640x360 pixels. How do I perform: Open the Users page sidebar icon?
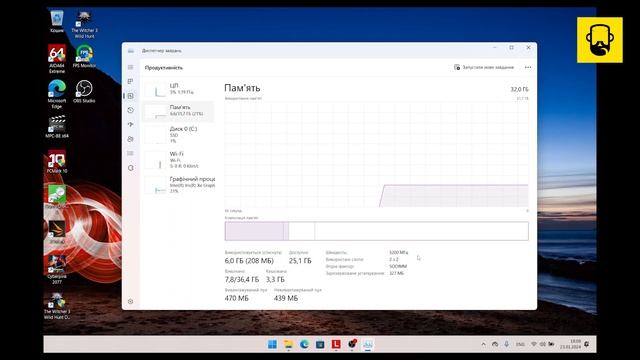pos(131,139)
